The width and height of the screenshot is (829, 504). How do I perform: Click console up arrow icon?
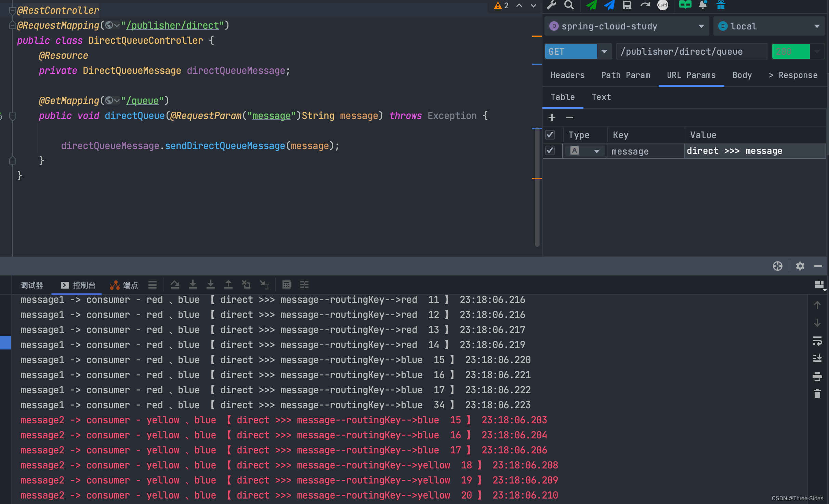[817, 305]
